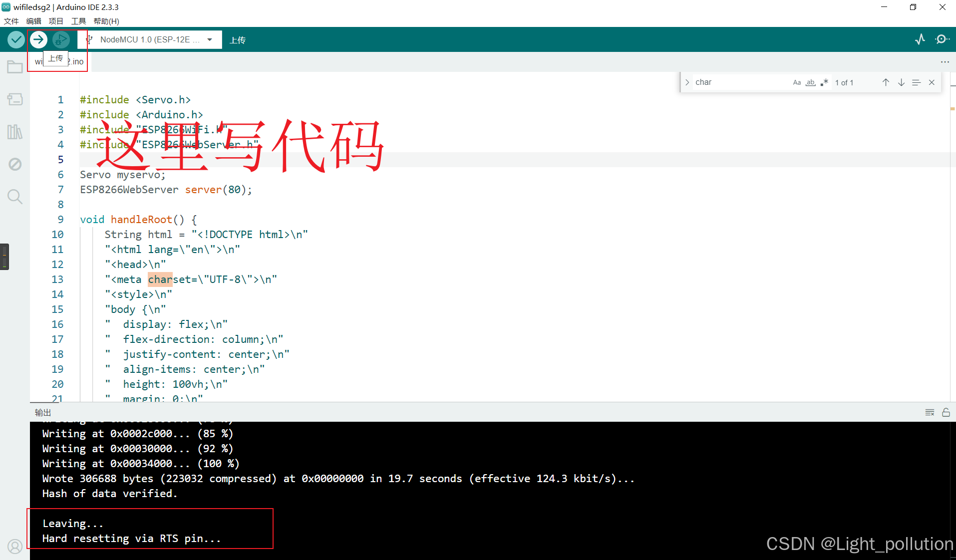
Task: Toggle Match Case in find box
Action: point(797,82)
